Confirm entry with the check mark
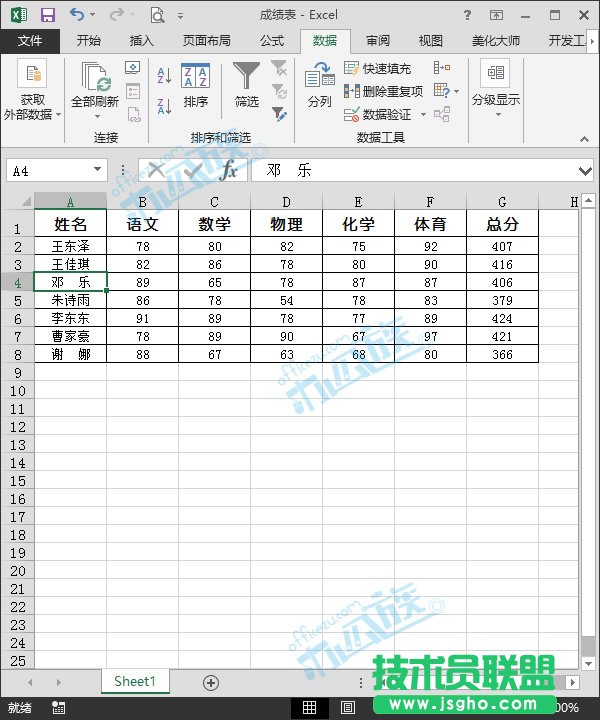The width and height of the screenshot is (600, 720). coord(193,170)
